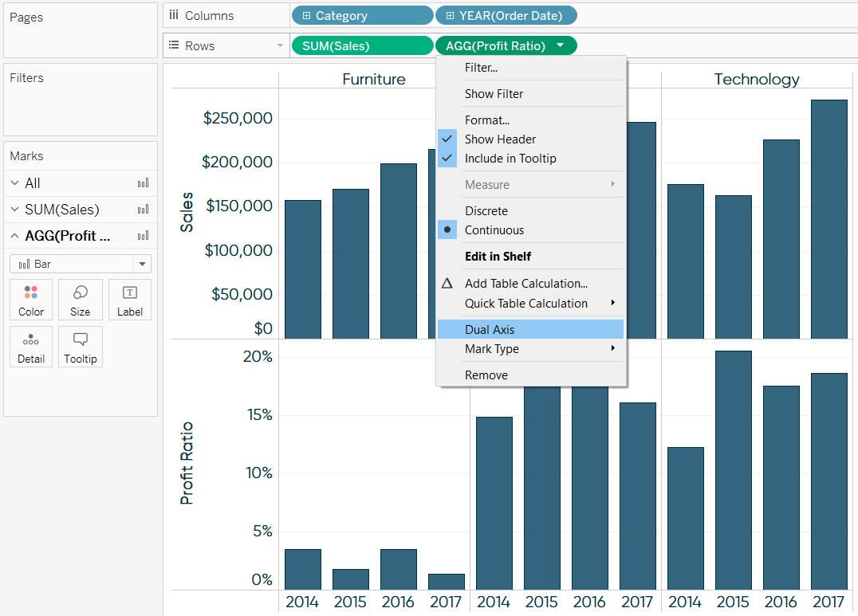
Task: Expand the Quick Table Calculation submenu
Action: (525, 303)
